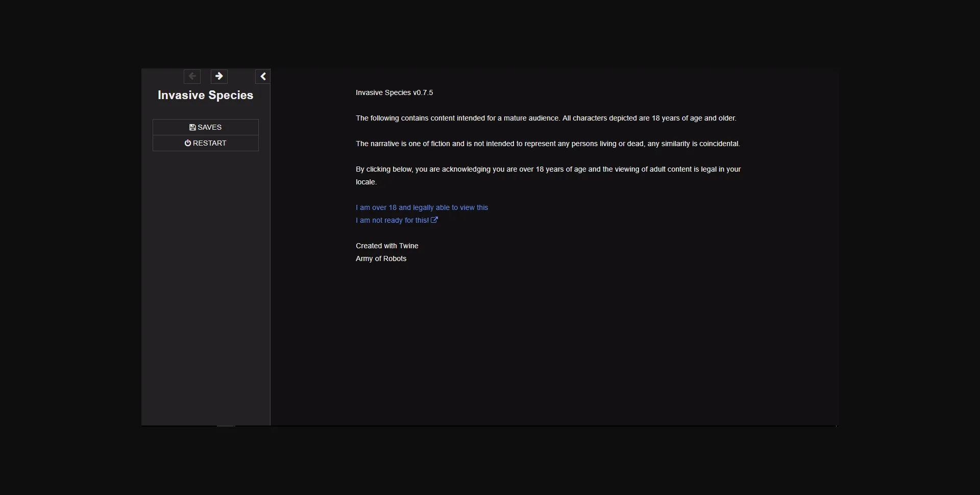Click the power icon on Restart

188,143
